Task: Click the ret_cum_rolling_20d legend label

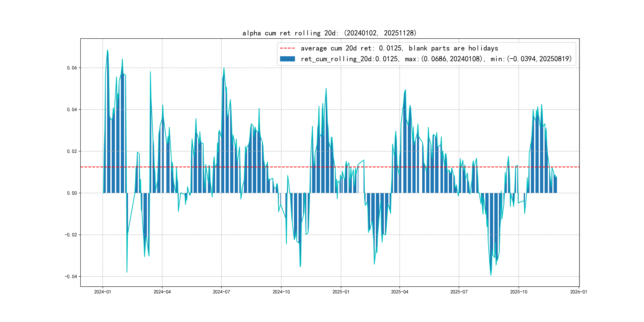Action: point(436,59)
